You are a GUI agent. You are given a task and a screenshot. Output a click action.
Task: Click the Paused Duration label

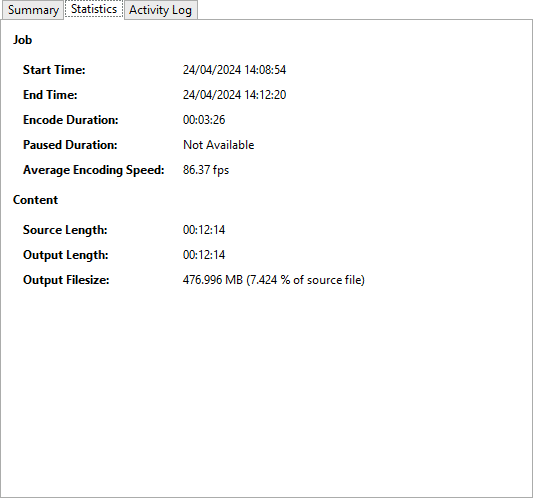point(70,145)
